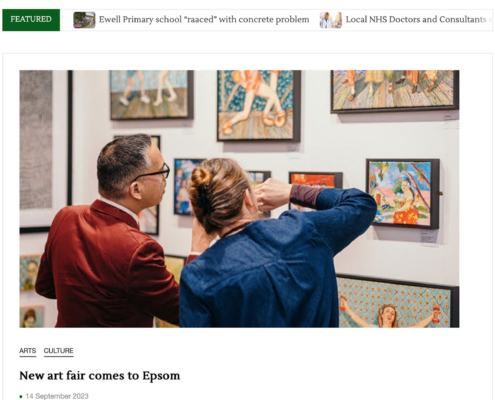Click the group of dancers painting top right
This screenshot has height=400, width=495.
click(x=395, y=91)
